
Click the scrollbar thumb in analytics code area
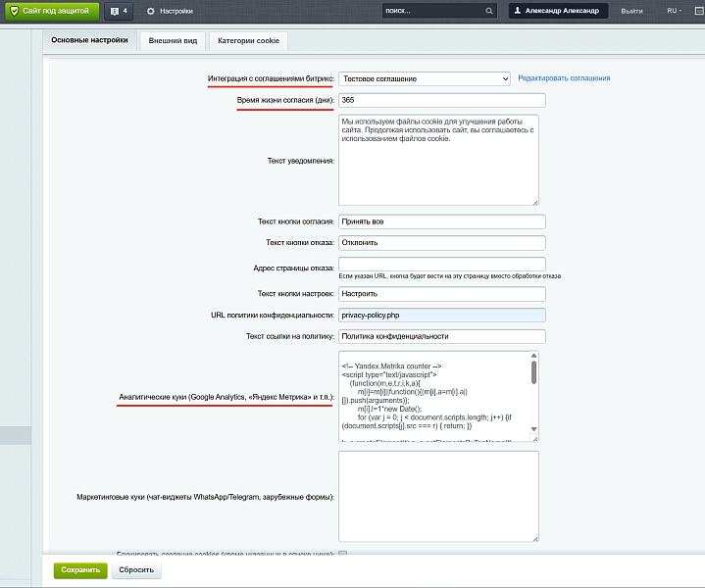click(533, 372)
